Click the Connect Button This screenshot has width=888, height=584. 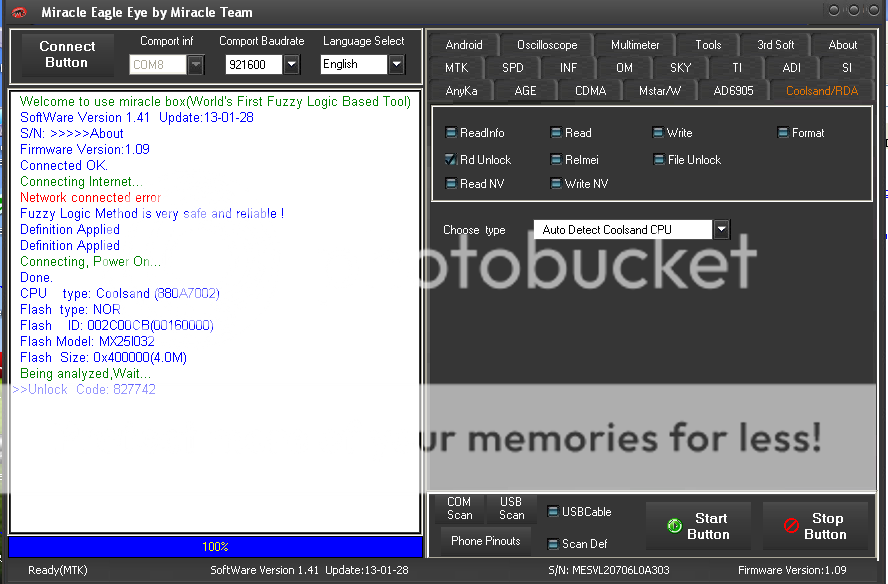[67, 54]
